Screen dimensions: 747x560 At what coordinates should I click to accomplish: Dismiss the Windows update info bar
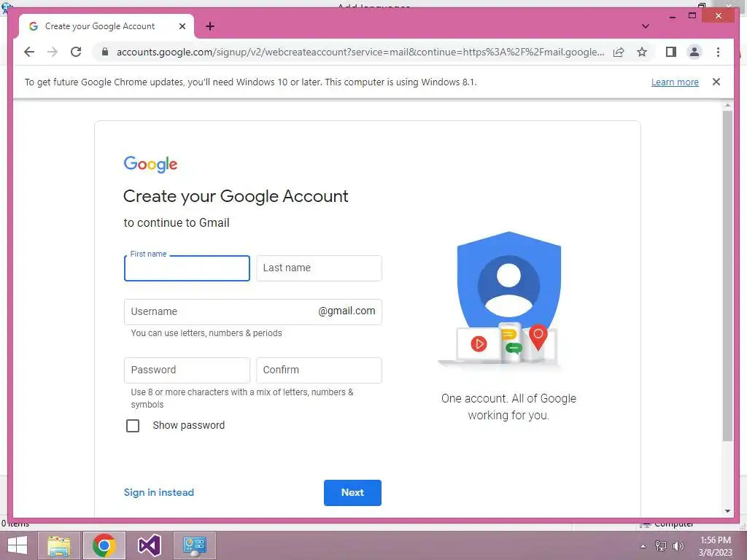coord(716,82)
